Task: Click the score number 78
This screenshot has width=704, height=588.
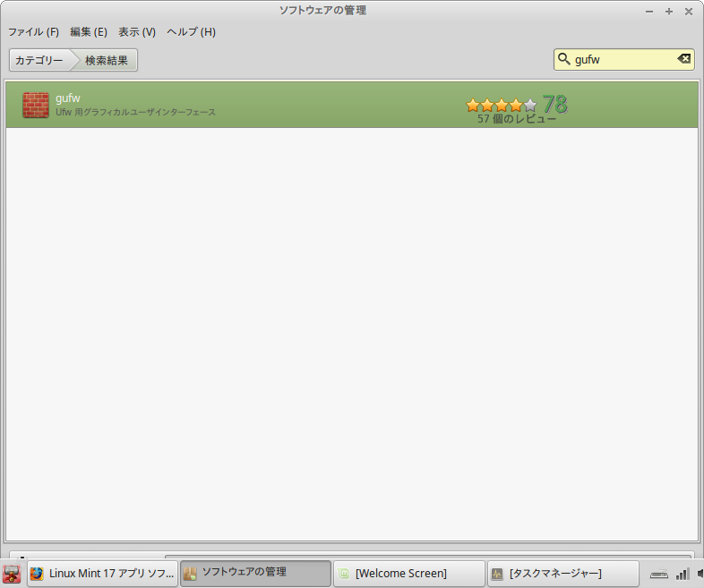Action: (555, 104)
